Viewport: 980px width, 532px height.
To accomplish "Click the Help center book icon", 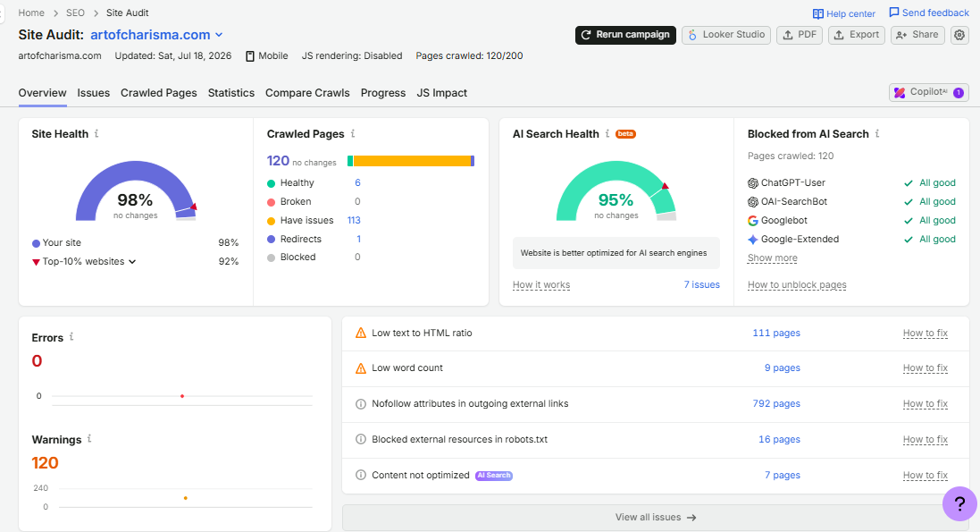I will click(817, 13).
